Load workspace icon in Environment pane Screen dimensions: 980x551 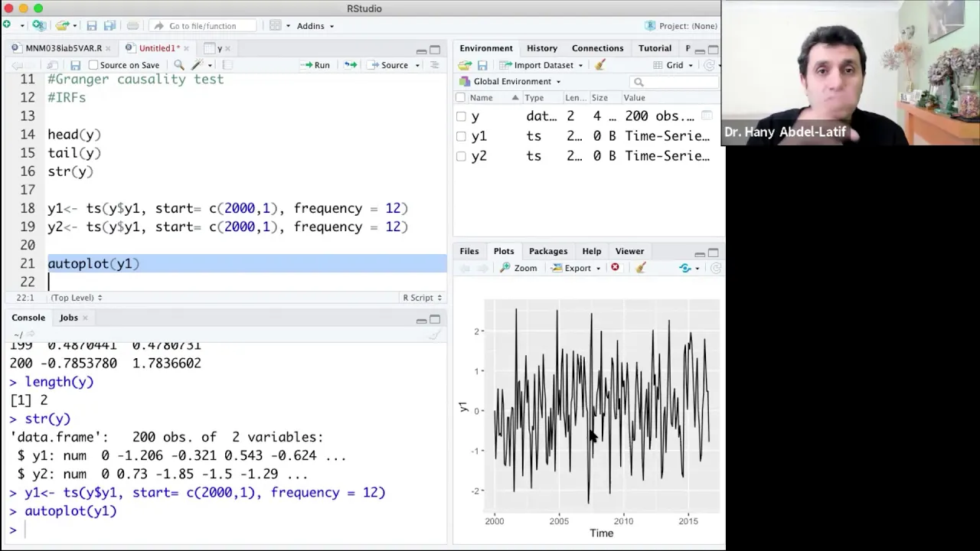point(465,65)
